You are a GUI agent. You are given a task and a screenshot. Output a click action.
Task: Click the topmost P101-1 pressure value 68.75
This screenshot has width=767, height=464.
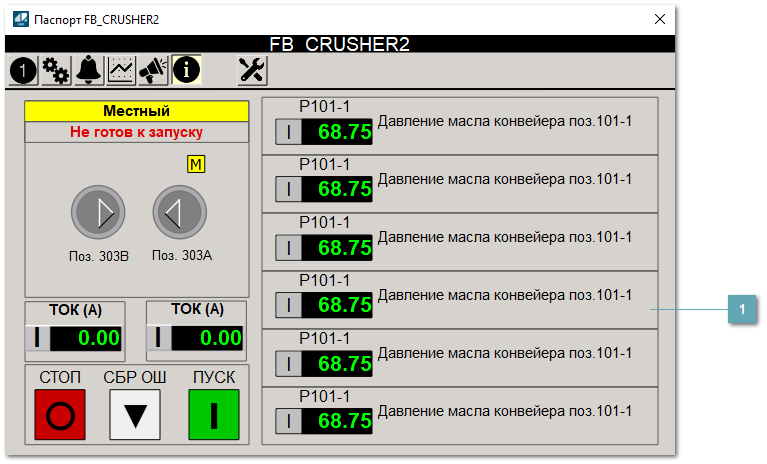(x=344, y=132)
